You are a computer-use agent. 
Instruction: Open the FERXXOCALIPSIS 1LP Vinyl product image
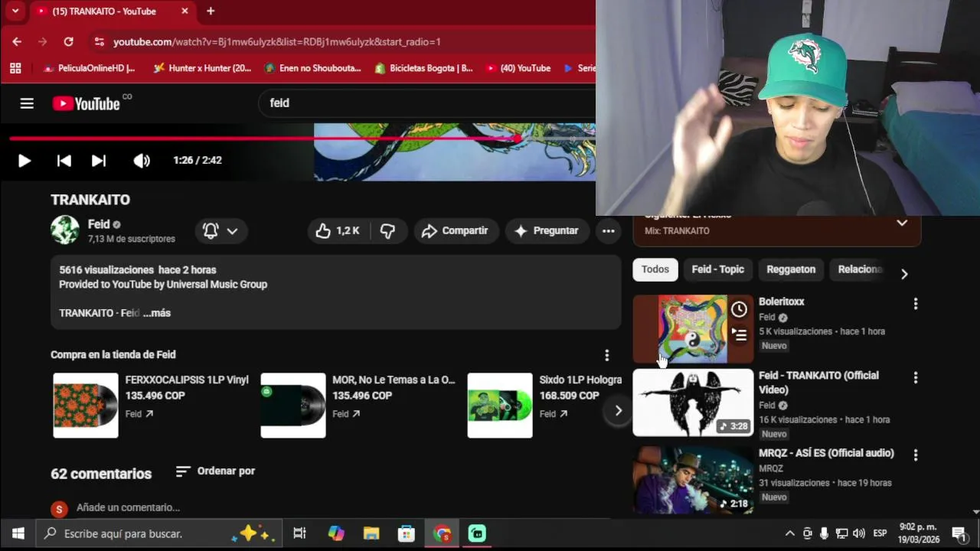pos(86,406)
